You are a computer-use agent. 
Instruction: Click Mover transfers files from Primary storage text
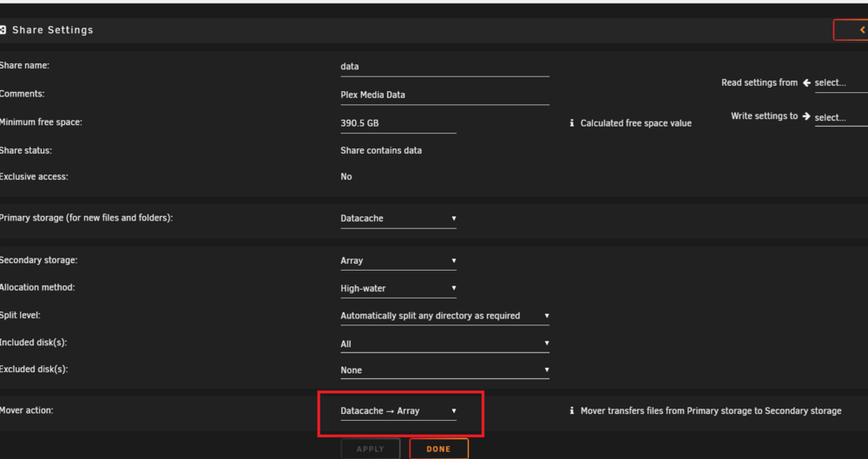click(x=711, y=410)
